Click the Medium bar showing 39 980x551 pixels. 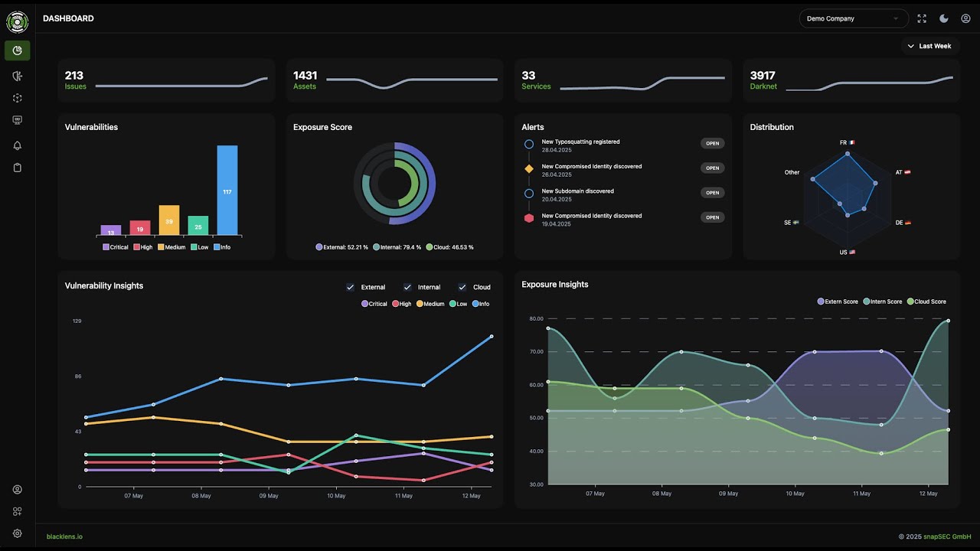pos(169,220)
